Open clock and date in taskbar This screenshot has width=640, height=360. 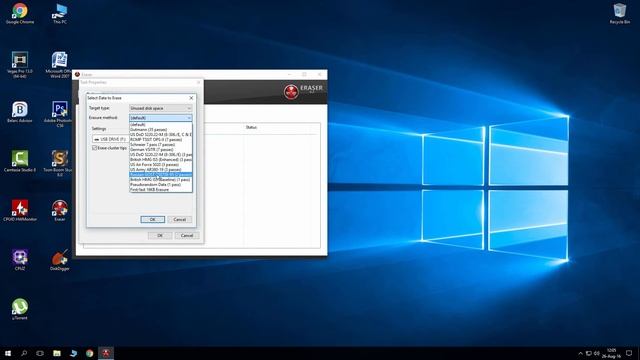[x=611, y=353]
